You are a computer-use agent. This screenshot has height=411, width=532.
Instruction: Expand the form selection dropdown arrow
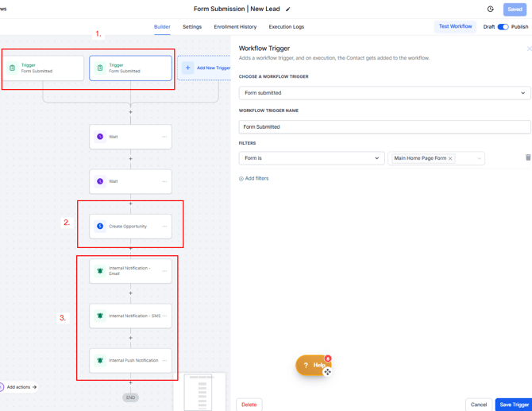479,158
